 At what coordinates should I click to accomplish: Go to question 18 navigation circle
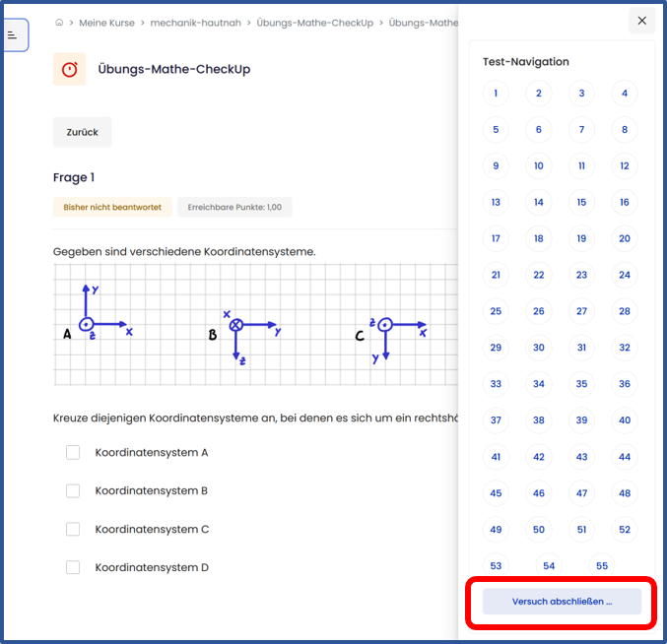click(x=539, y=238)
